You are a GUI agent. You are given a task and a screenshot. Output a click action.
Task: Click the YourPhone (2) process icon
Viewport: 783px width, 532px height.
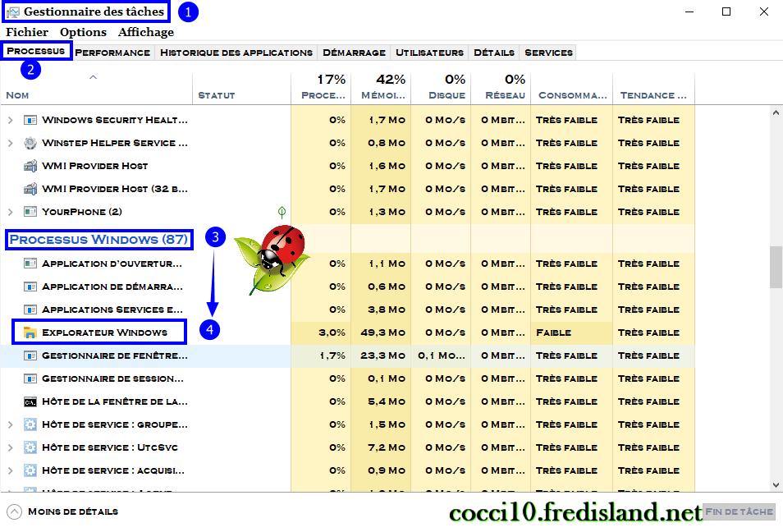click(x=30, y=212)
